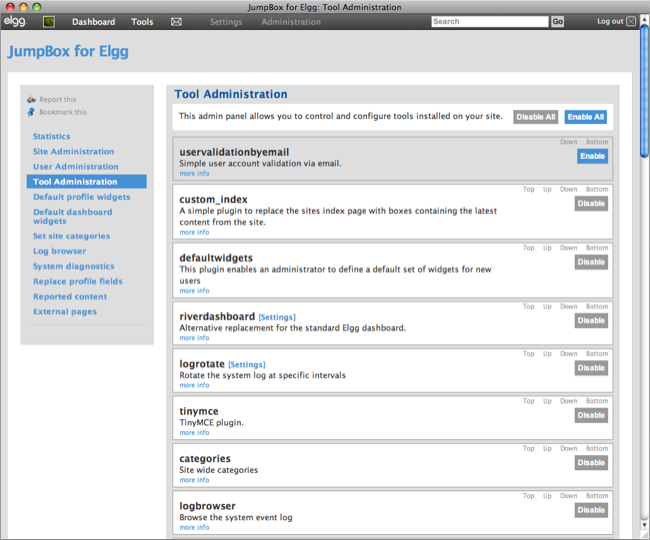Disable the custom_index plugin
The width and height of the screenshot is (650, 540).
(x=591, y=203)
